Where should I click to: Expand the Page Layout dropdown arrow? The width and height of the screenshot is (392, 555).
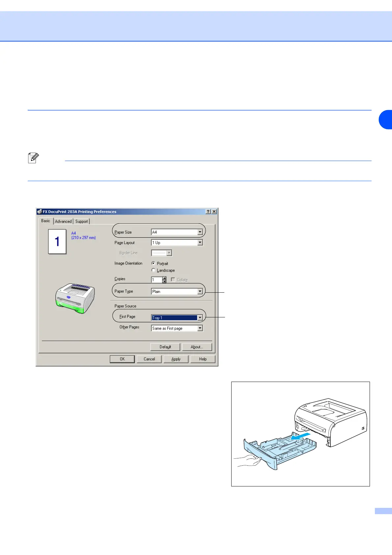200,243
